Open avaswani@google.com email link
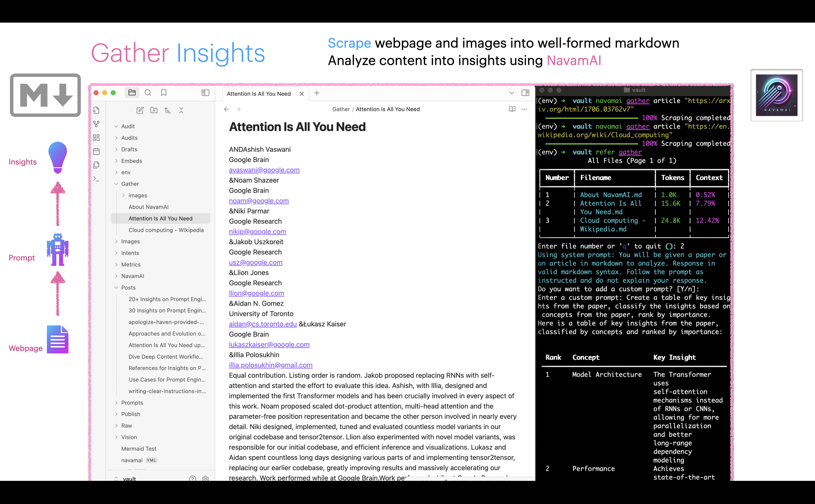This screenshot has width=815, height=504. 264,170
